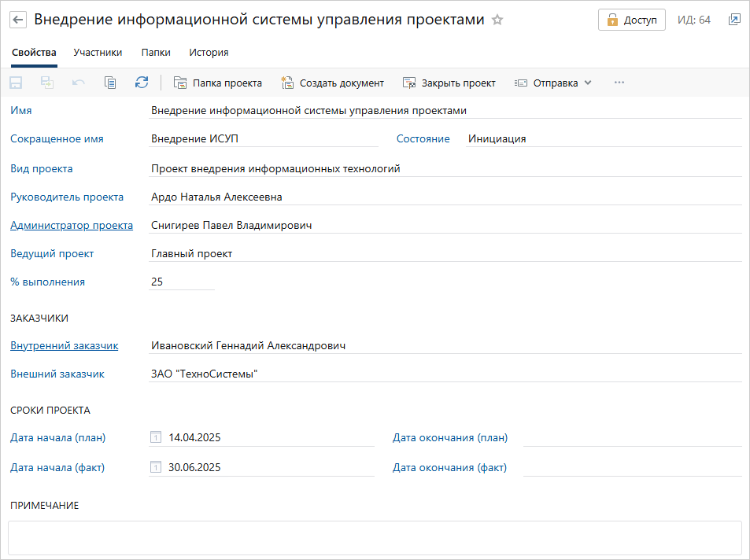750x560 pixels.
Task: Open Папка проекта from toolbar
Action: tap(218, 83)
